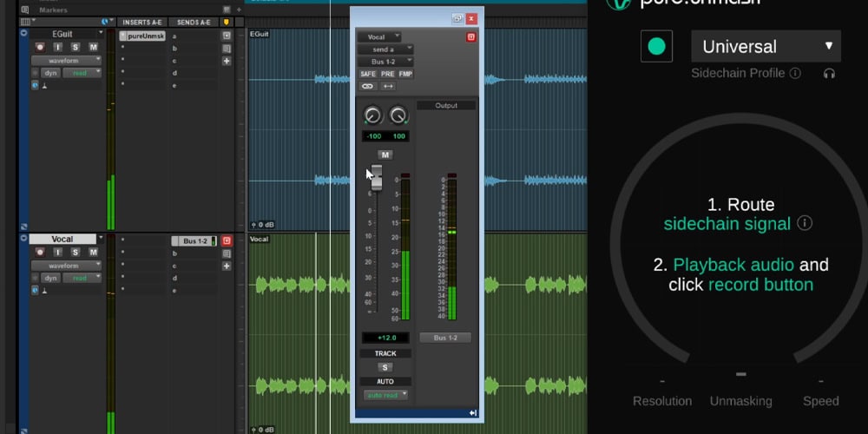Click the headphones icon in pure:unmask
868x434 pixels.
(x=829, y=73)
